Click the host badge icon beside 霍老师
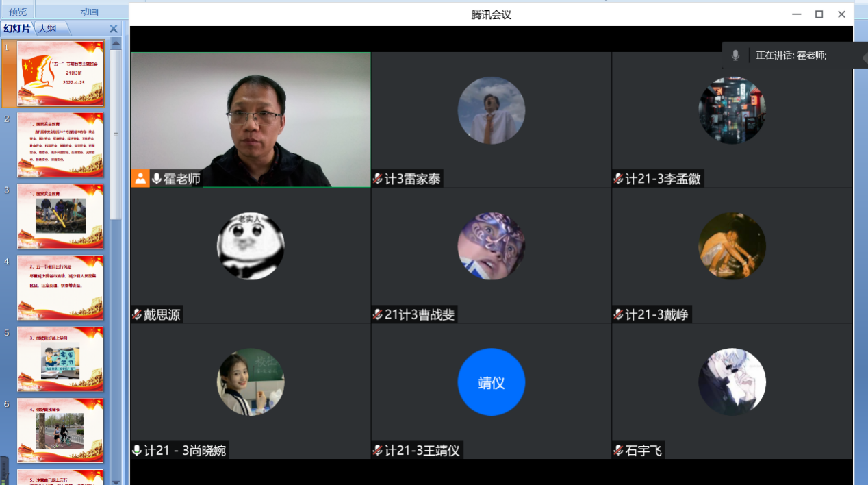The width and height of the screenshot is (868, 485). (140, 179)
